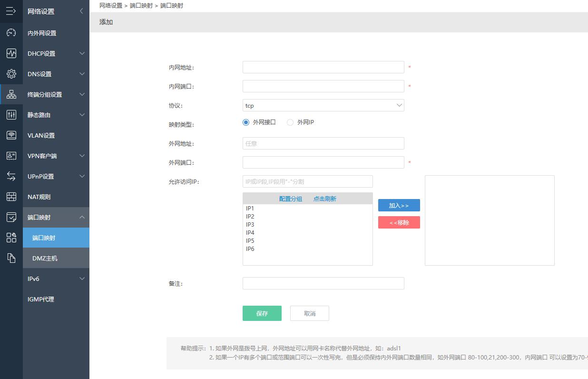This screenshot has height=379, width=588.
Task: Choose the 外网IP mapping type option
Action: (x=290, y=122)
